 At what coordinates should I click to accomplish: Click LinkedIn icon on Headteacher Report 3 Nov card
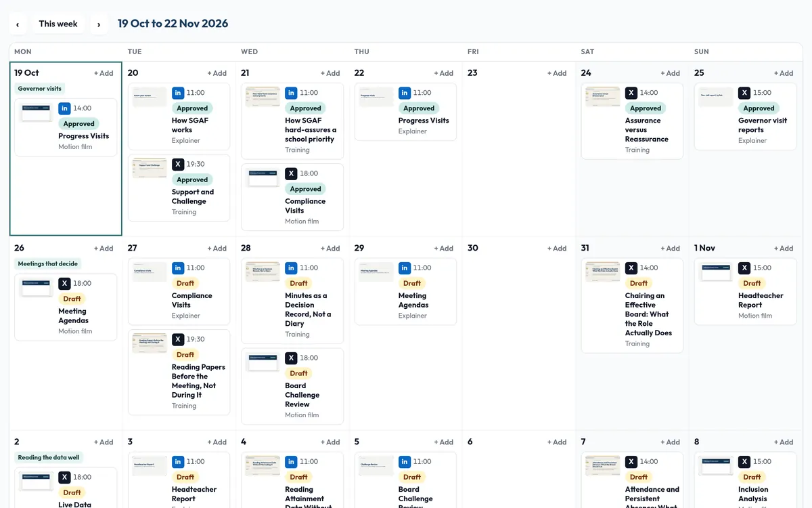click(178, 462)
